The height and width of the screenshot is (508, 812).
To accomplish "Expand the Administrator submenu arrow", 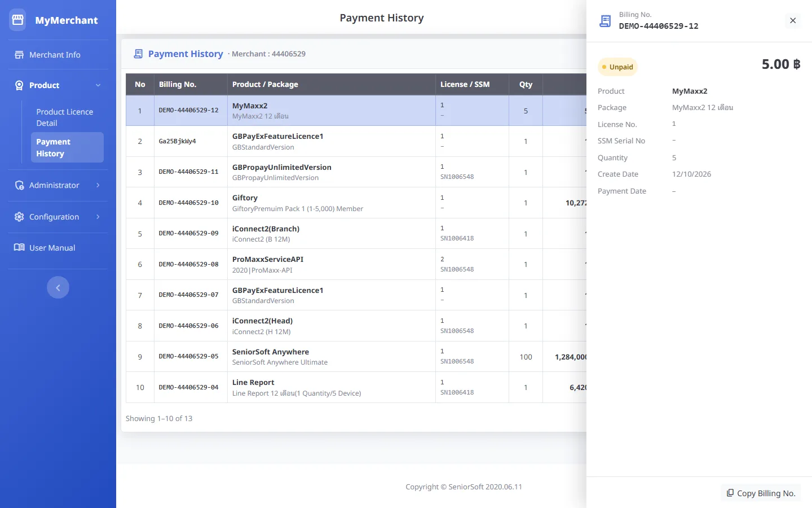I will [98, 185].
